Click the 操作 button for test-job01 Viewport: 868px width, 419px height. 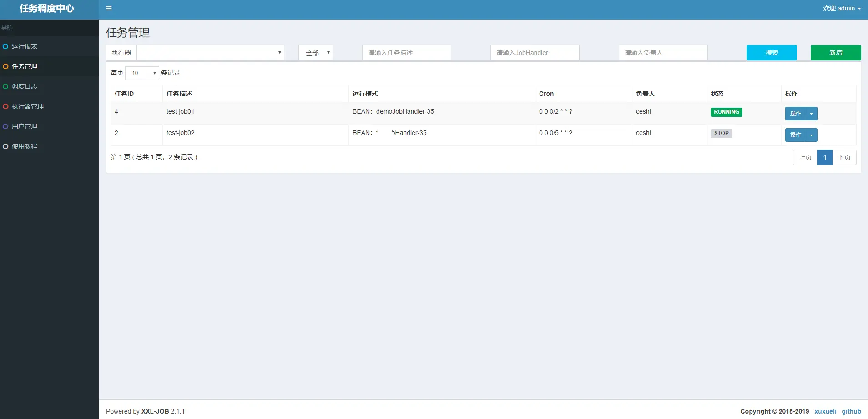click(795, 114)
